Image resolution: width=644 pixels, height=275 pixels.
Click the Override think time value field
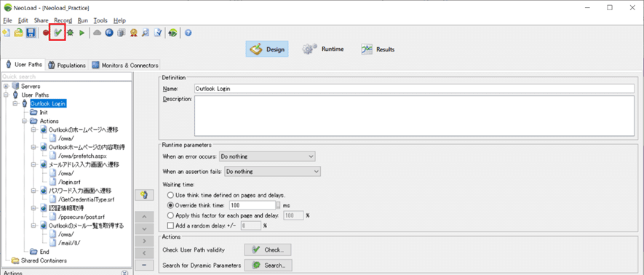[x=253, y=205]
